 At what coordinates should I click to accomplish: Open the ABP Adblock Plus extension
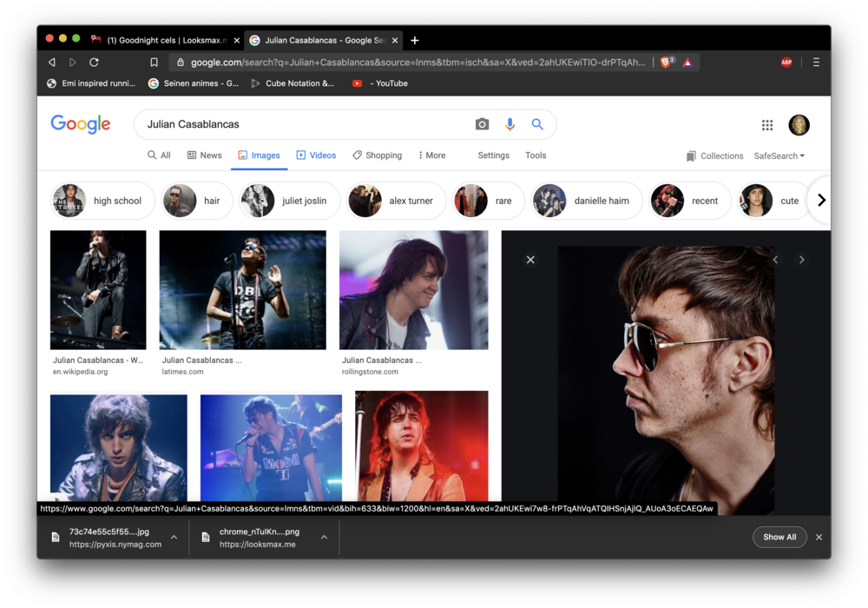click(x=786, y=63)
